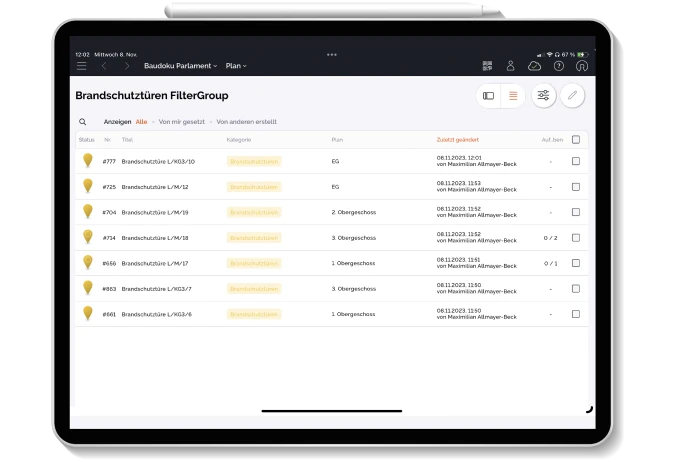Viewport: 676px width, 462px height.
Task: Tap the cloud sync icon
Action: (x=534, y=66)
